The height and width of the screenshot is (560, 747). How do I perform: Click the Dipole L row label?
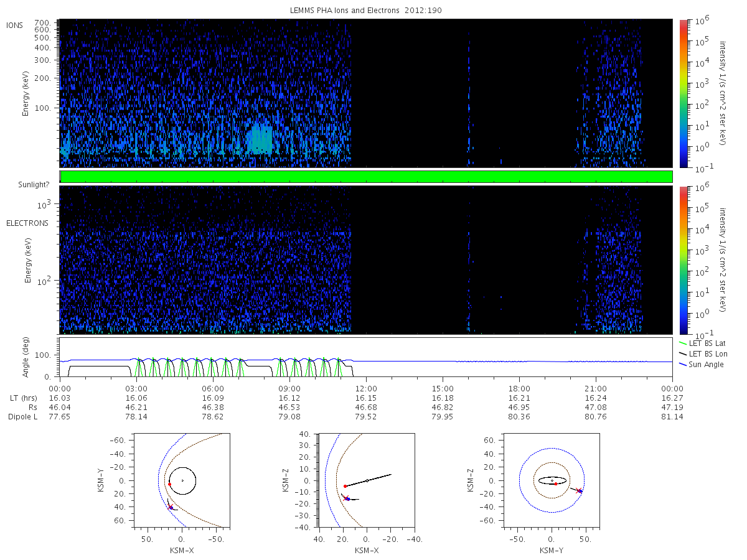coord(22,416)
